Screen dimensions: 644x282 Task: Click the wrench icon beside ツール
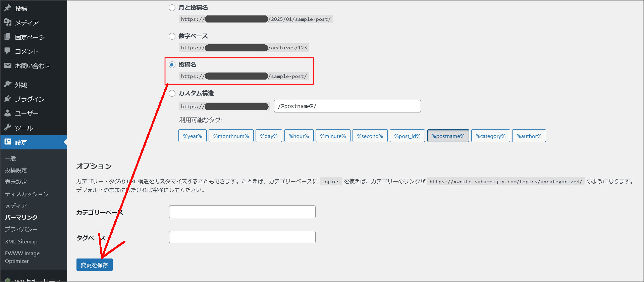(7, 128)
